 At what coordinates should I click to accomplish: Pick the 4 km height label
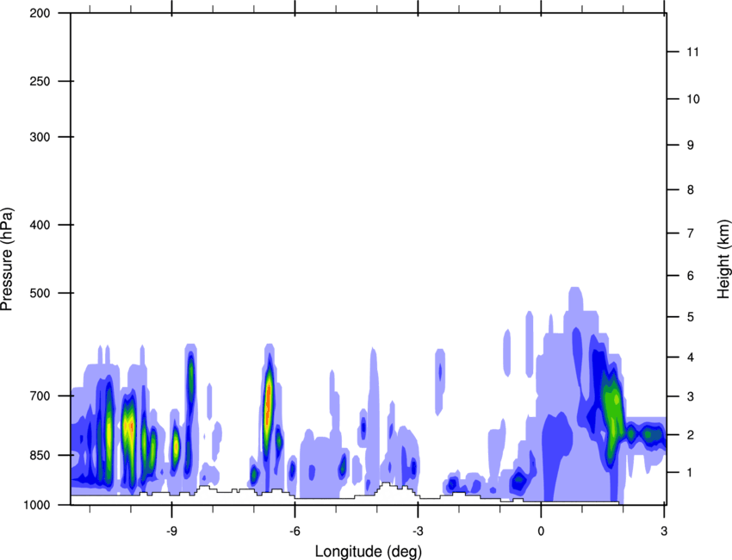click(691, 358)
